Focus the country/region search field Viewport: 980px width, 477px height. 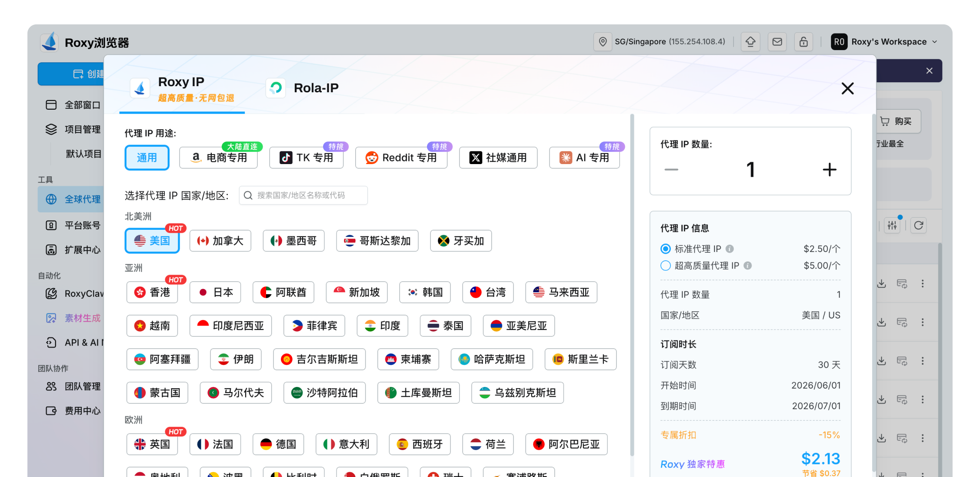[303, 195]
